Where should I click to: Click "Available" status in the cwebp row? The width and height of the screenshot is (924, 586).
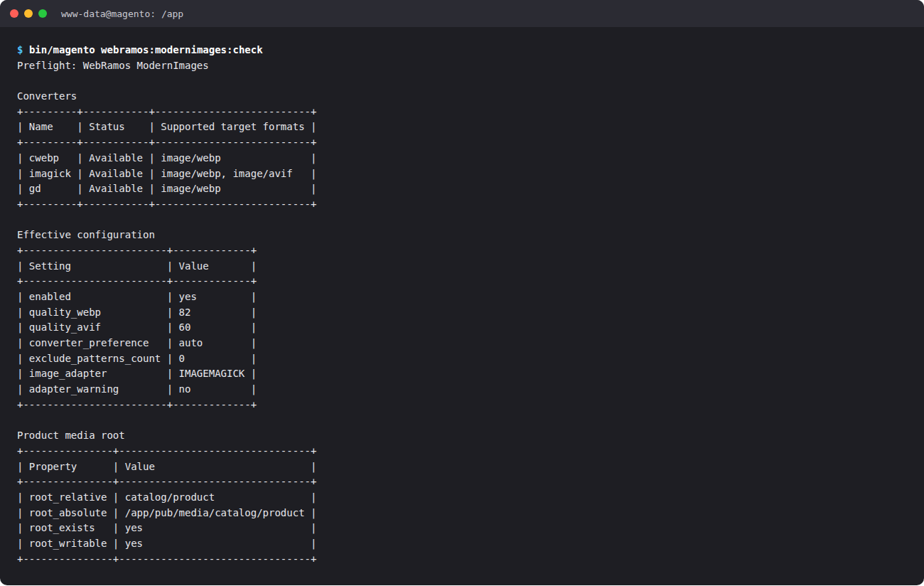(116, 158)
